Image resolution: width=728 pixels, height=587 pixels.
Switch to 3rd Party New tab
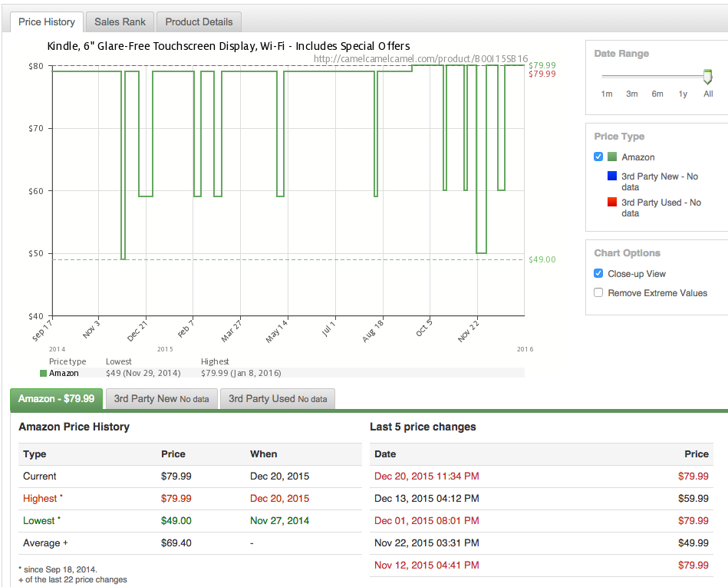[162, 399]
